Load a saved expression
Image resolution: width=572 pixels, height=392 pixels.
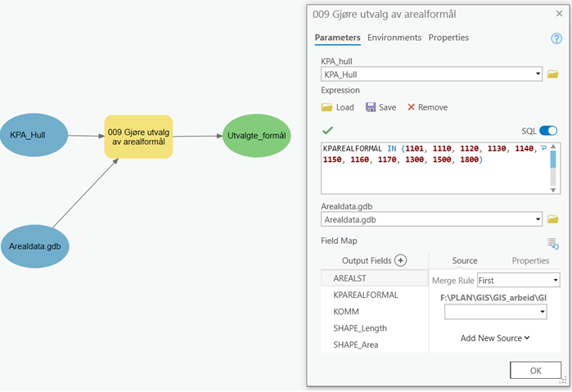tap(338, 107)
